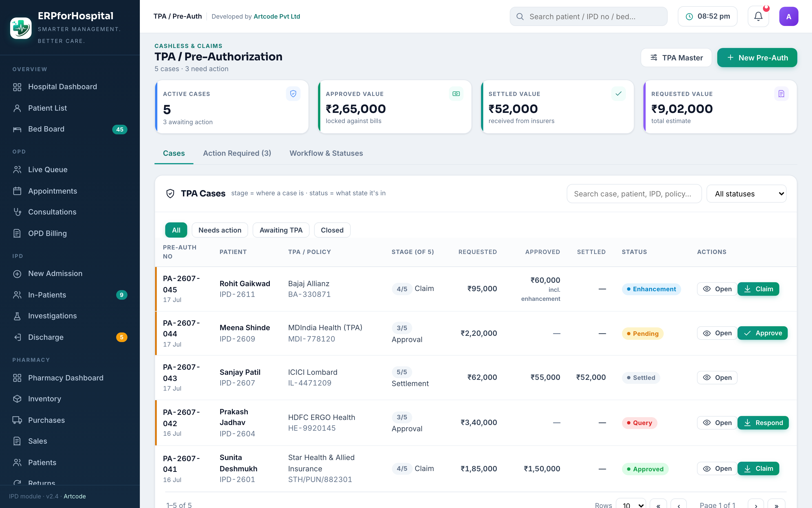Follow the Artcode Pvt Ltd link
812x508 pixels.
[x=277, y=16]
